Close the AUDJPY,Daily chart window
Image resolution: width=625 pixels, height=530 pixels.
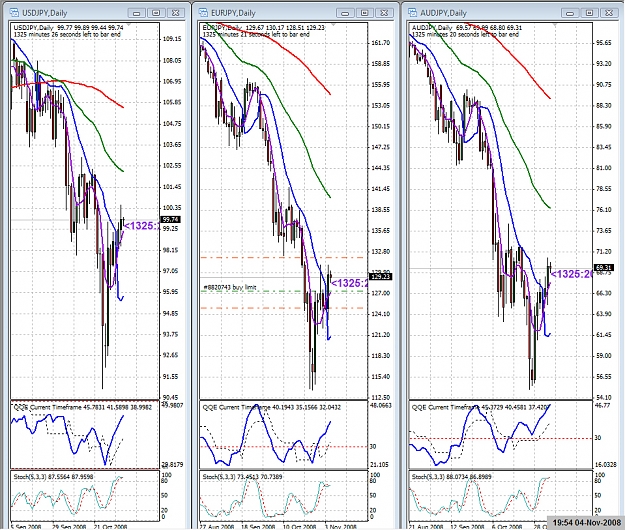point(609,13)
